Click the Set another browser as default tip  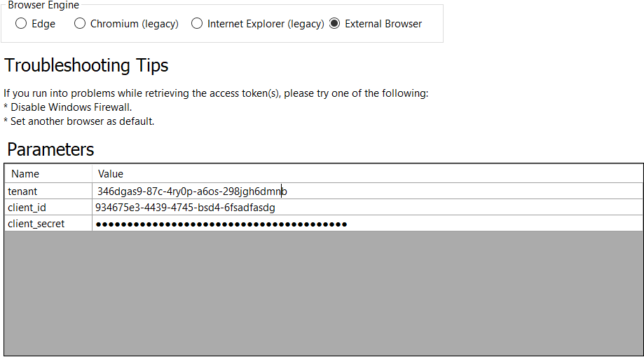tap(79, 121)
